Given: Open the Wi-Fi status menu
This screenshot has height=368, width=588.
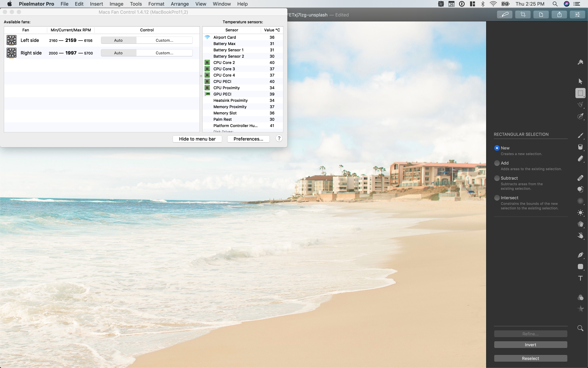Looking at the screenshot, I should tap(493, 4).
